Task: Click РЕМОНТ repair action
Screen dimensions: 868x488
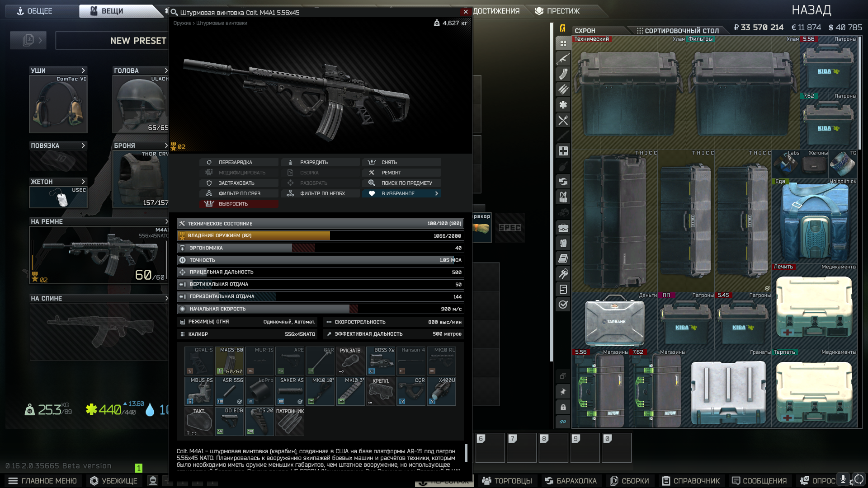Action: (402, 173)
